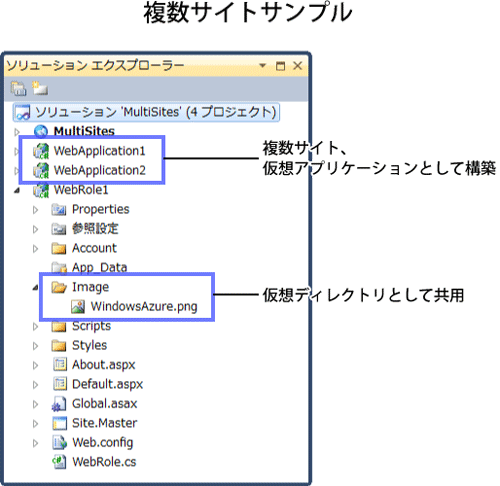Click the WebRole1 project icon
Screen dimensions: 500x486
tap(41, 190)
